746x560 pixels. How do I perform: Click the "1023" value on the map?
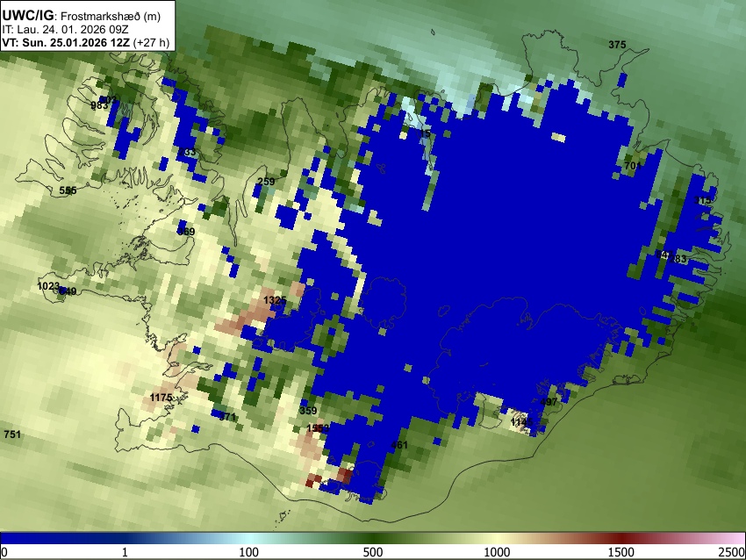click(48, 286)
